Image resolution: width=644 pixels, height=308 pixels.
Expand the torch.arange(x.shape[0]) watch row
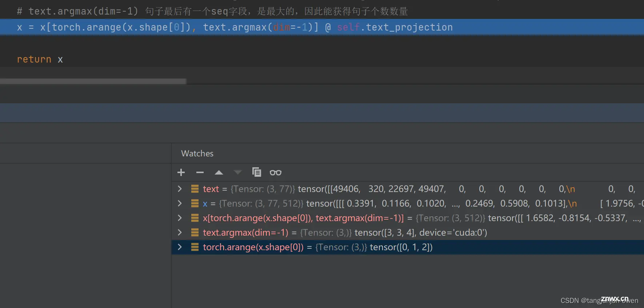pos(180,247)
